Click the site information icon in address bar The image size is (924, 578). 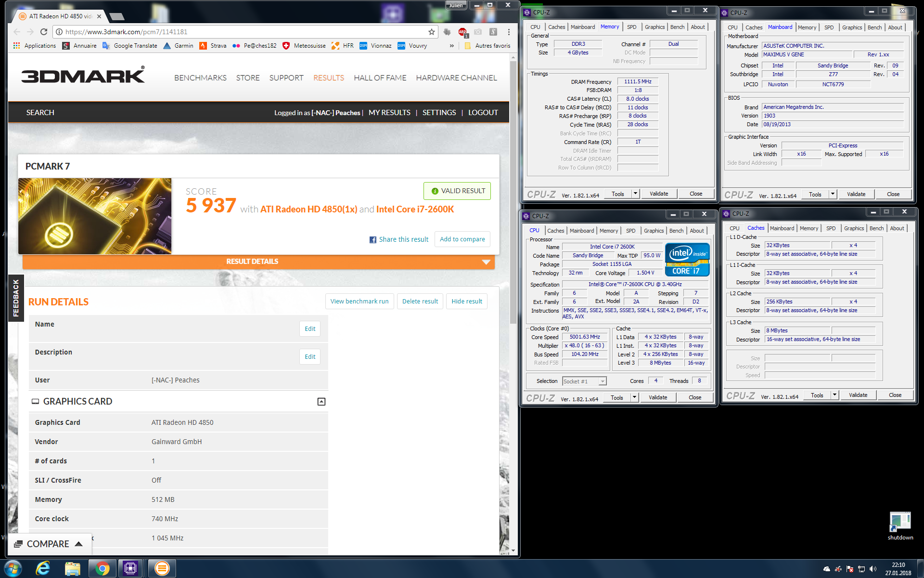point(59,32)
